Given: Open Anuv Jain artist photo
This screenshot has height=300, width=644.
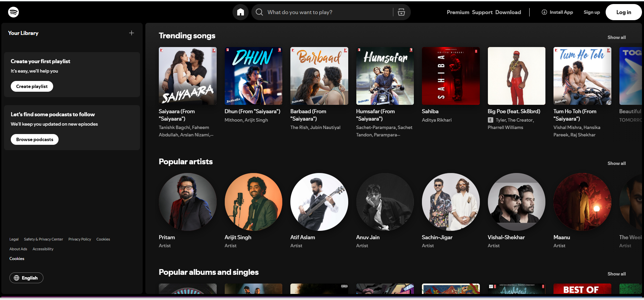Looking at the screenshot, I should (x=385, y=202).
